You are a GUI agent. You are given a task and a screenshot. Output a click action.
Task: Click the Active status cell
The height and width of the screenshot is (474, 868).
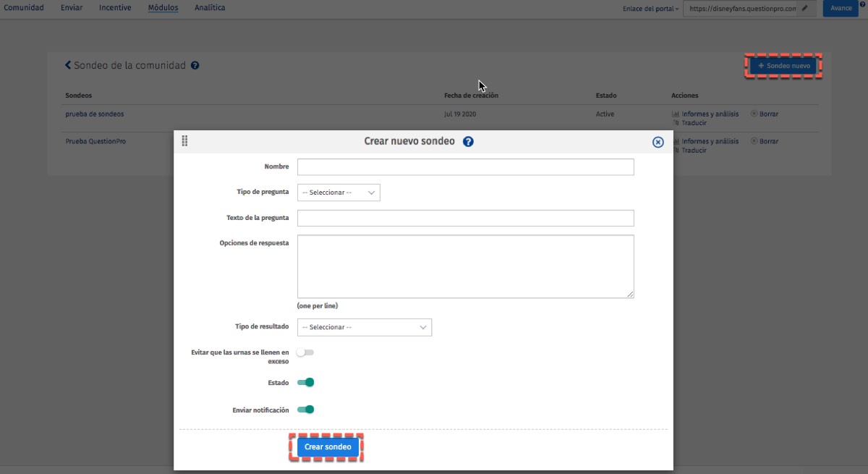(x=605, y=114)
